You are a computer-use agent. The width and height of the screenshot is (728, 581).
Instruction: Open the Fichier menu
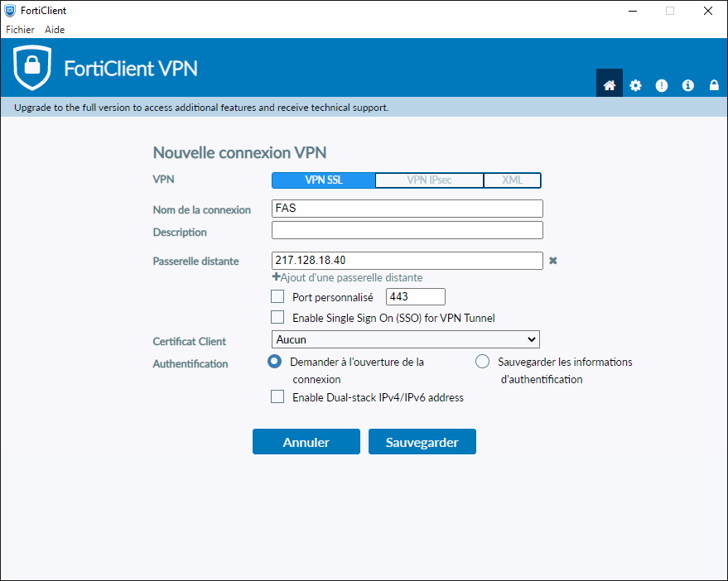coord(20,30)
